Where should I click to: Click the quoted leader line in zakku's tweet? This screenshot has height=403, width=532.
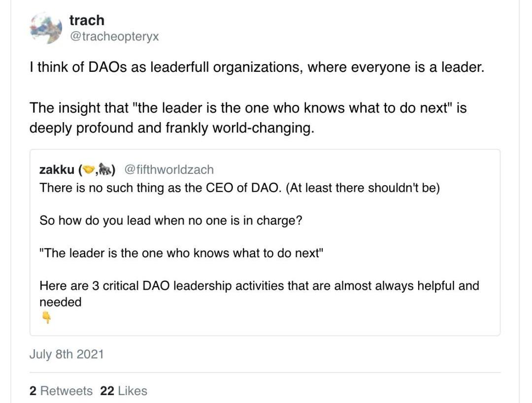click(181, 253)
